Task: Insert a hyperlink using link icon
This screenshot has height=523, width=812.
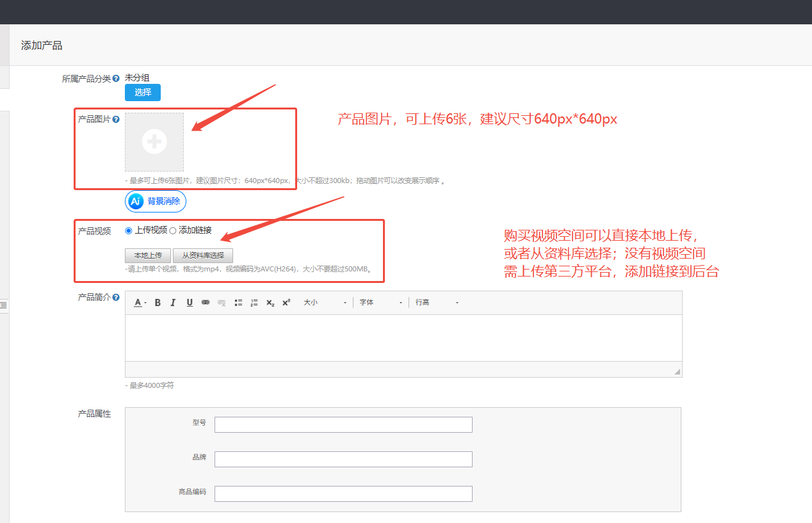Action: point(206,303)
